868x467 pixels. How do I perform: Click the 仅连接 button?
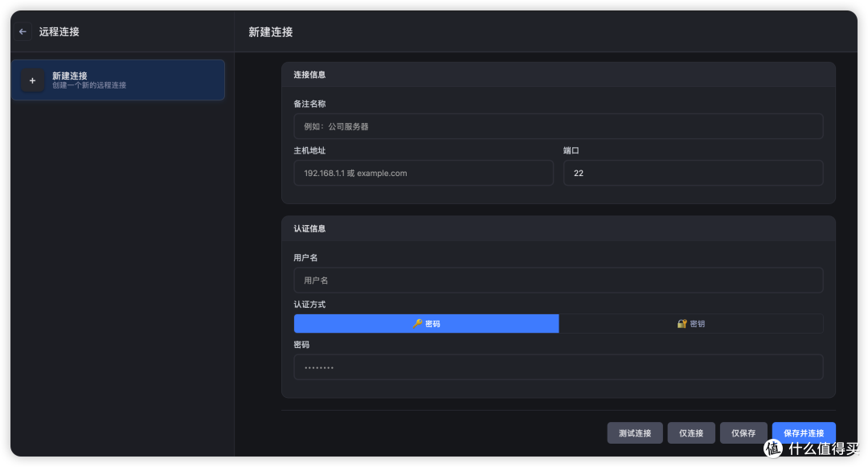[691, 432]
